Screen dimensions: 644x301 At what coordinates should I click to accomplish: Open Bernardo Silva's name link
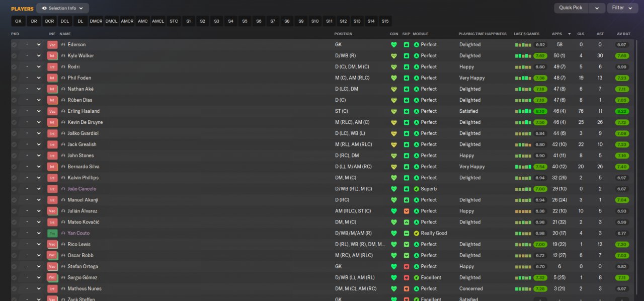[84, 167]
